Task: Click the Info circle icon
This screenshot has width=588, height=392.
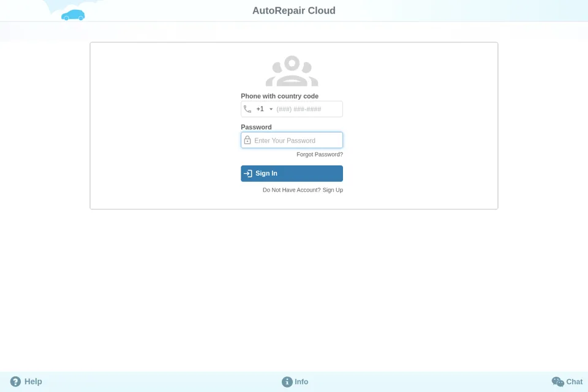Action: click(287, 382)
